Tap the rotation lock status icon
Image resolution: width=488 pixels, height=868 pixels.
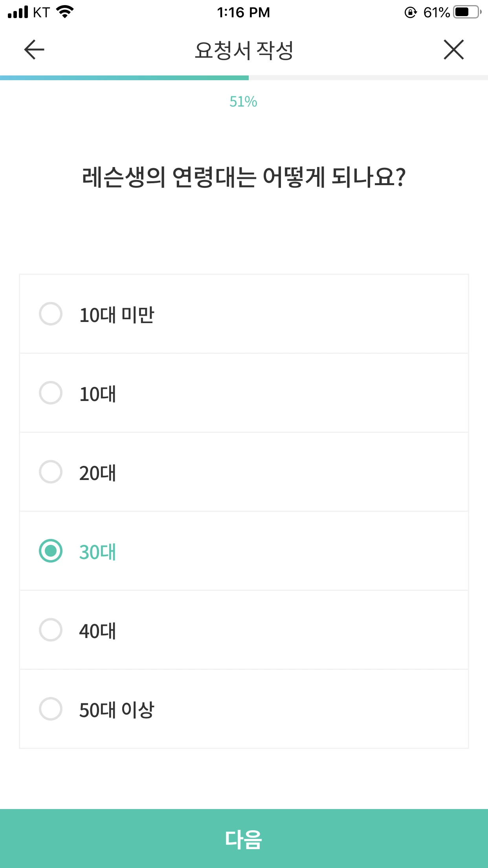(x=411, y=13)
